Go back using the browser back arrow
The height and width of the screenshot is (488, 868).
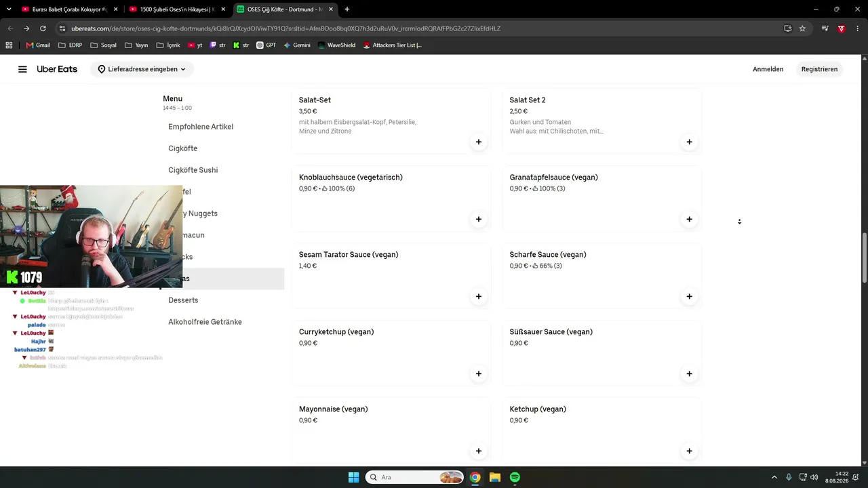tap(10, 28)
